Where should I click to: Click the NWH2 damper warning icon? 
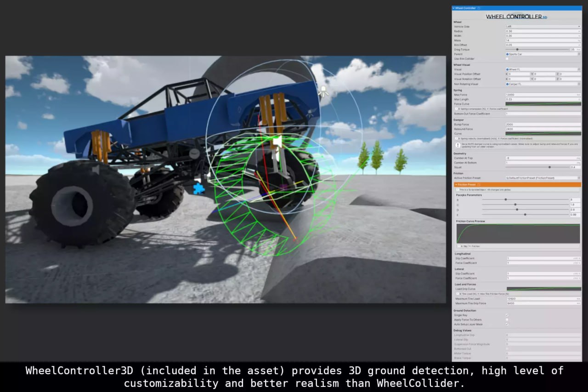coord(458,144)
